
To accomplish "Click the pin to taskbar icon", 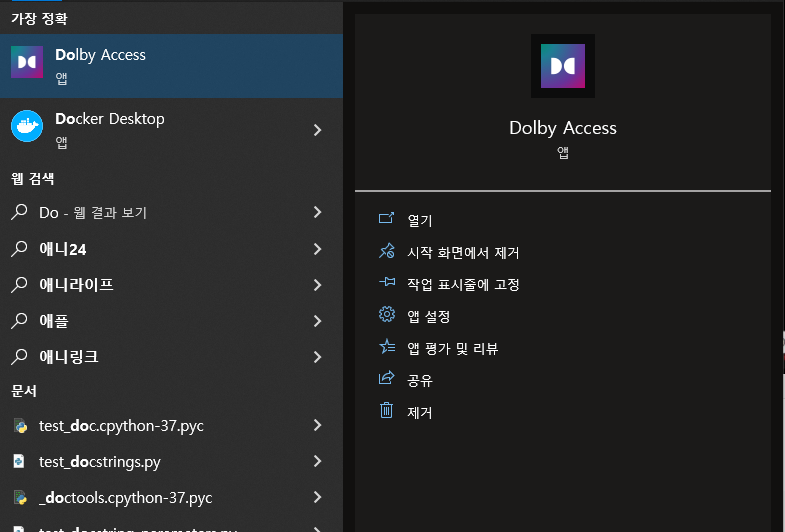I will point(386,282).
